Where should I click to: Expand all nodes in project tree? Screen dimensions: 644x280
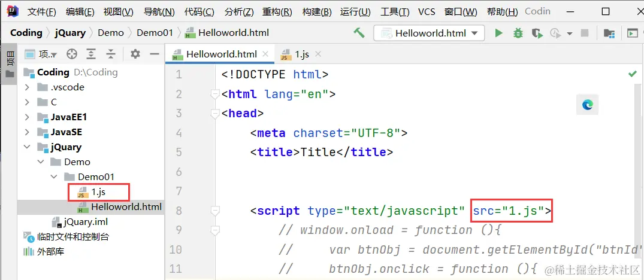(91, 54)
